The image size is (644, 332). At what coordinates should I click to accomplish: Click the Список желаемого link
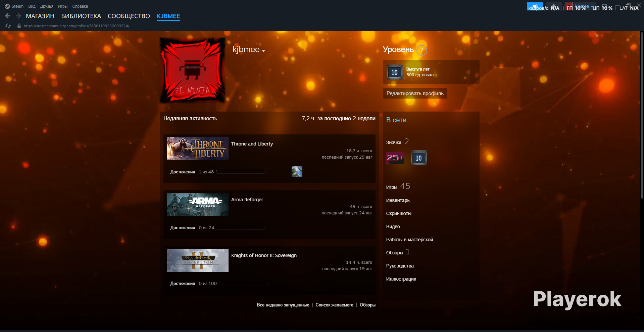point(334,305)
